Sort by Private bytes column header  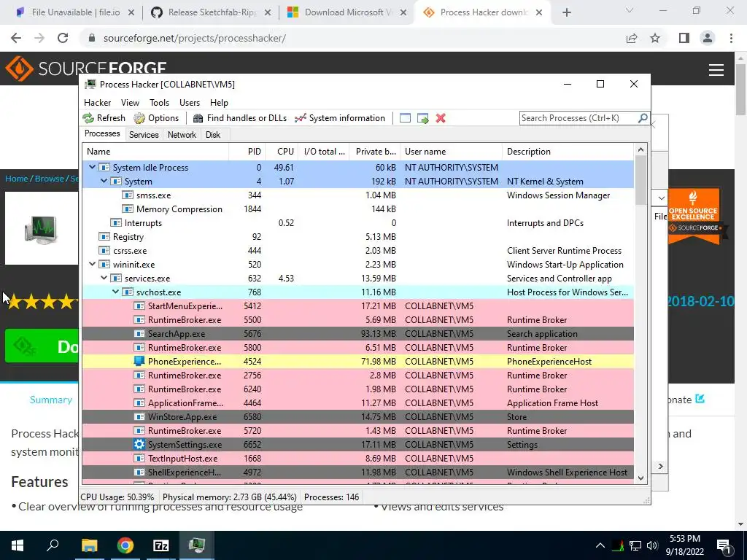tap(376, 152)
